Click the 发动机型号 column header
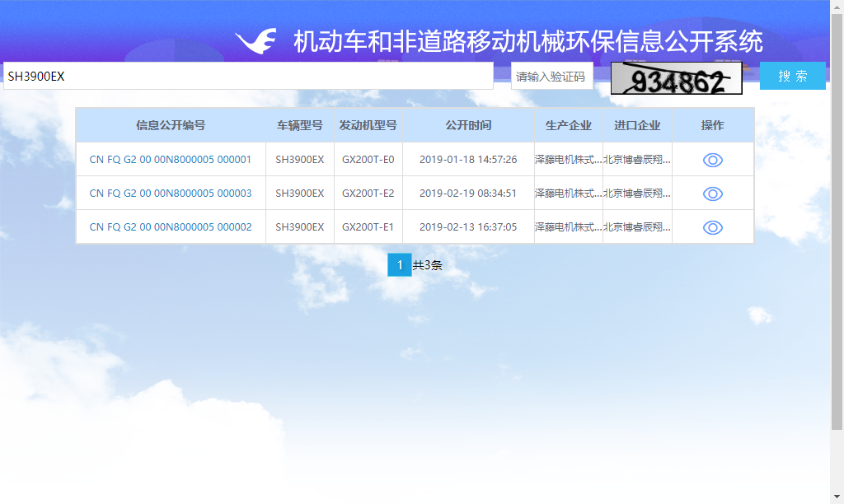 368,125
